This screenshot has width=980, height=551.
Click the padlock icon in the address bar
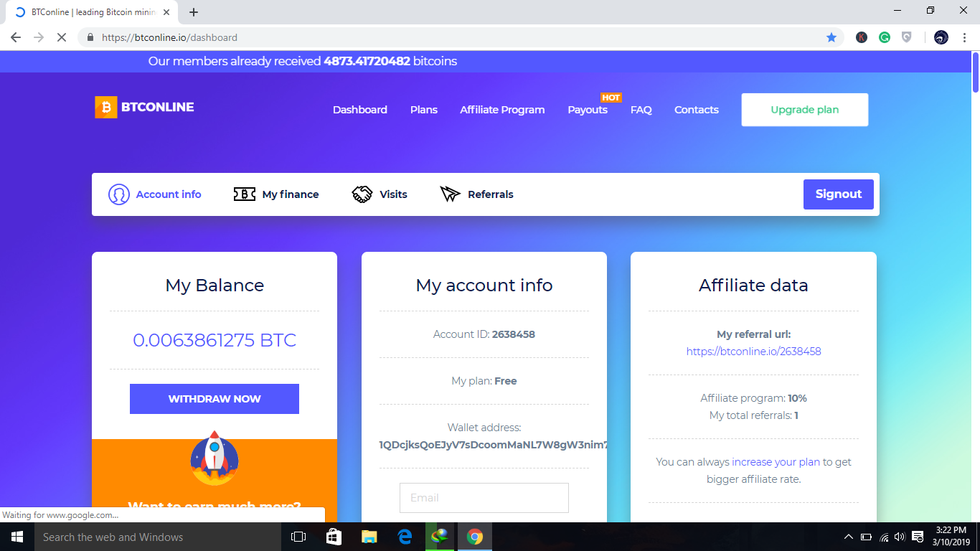coord(90,37)
